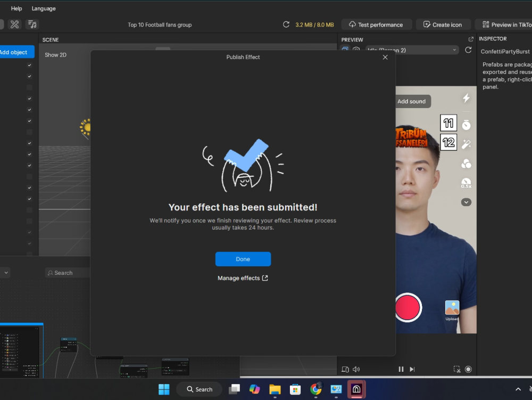Click the project title Top 10 Football fans group
This screenshot has width=532, height=400.
coord(160,25)
